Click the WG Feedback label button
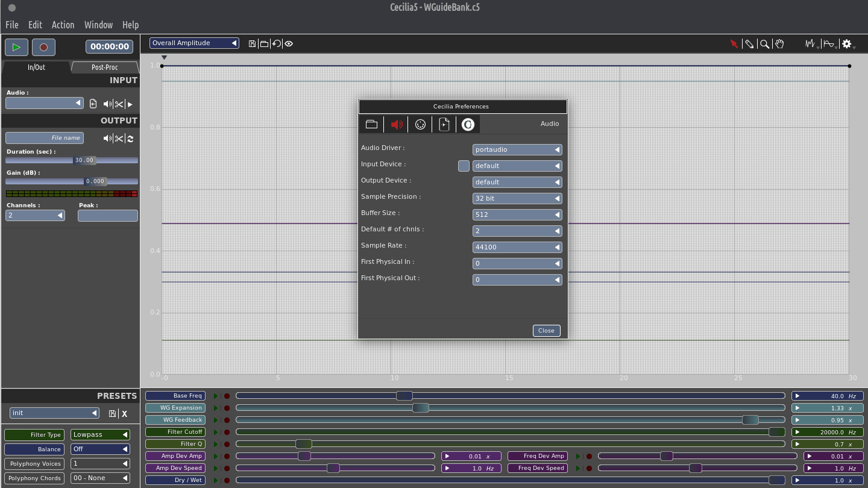 pos(175,420)
